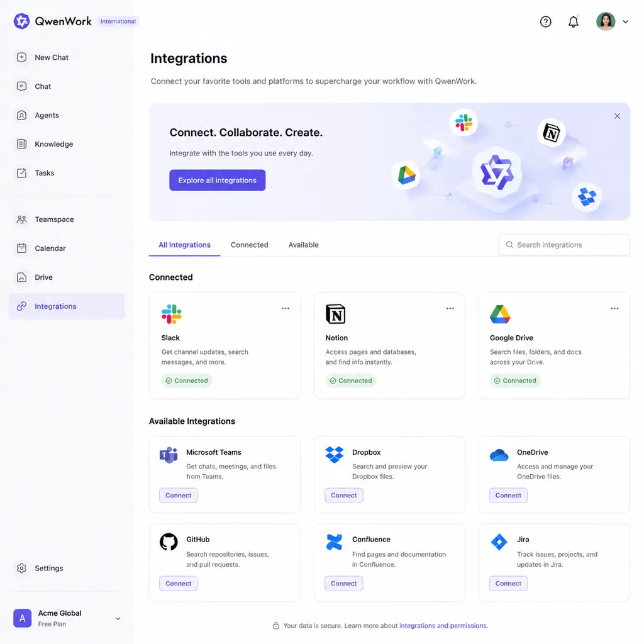Click the Calendar icon in sidebar
This screenshot has width=644, height=644.
point(22,248)
